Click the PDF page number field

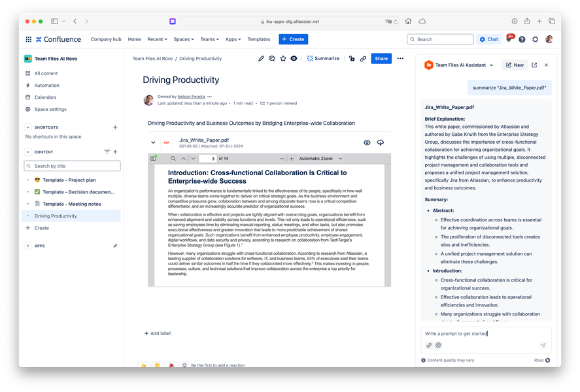[x=208, y=159]
